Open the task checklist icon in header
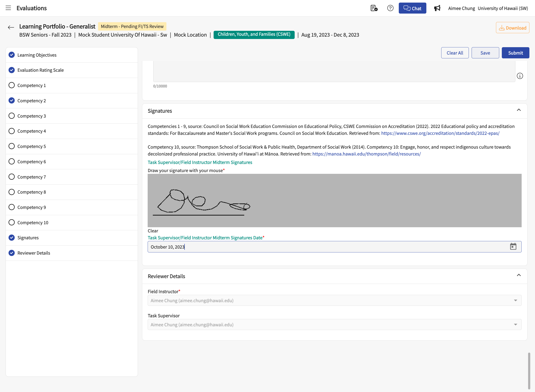 (374, 8)
